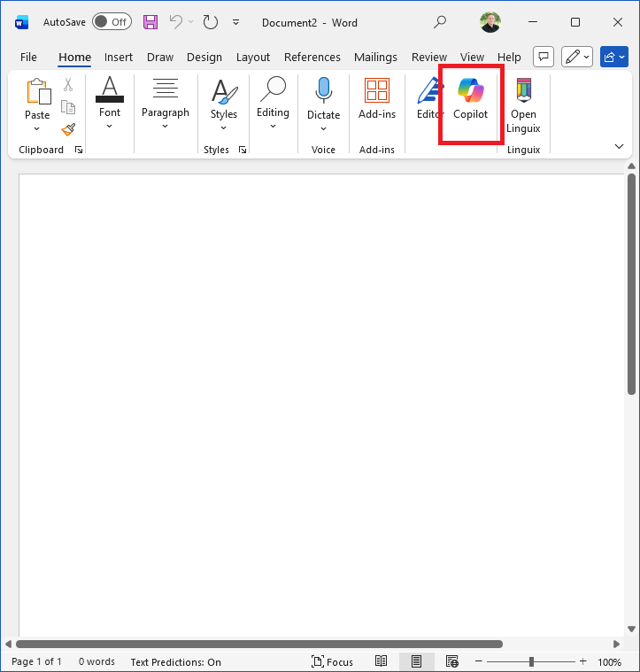Switch to the Draw tab
Screen dimensions: 640x672
[160, 57]
